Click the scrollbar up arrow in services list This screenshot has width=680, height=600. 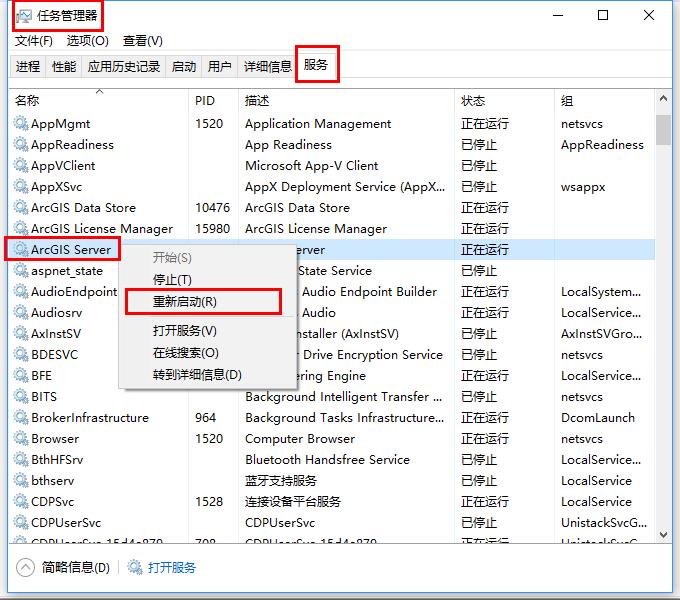(663, 99)
